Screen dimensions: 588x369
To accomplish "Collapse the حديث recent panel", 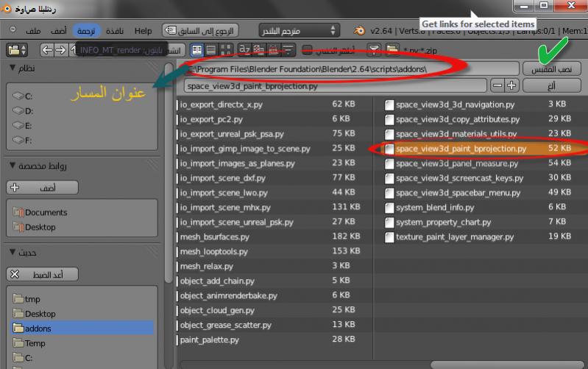I will coord(13,252).
